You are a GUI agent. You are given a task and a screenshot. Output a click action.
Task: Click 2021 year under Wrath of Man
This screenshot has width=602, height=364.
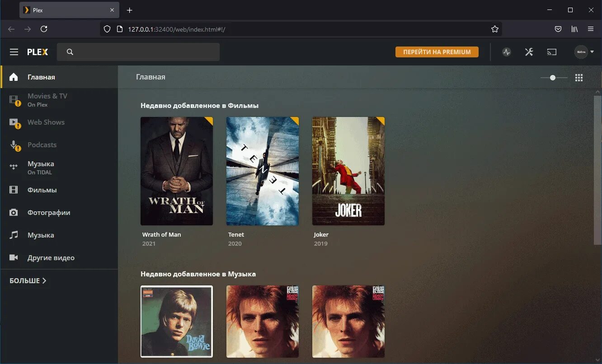(x=149, y=244)
